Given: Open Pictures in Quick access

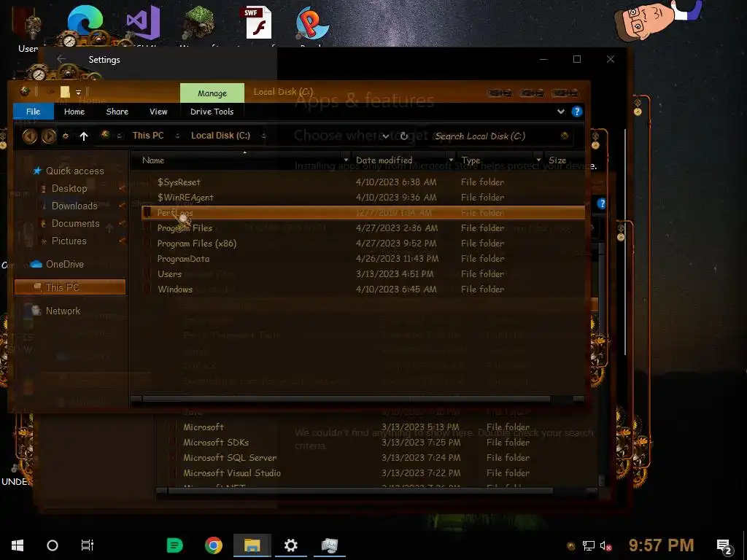Looking at the screenshot, I should click(69, 241).
